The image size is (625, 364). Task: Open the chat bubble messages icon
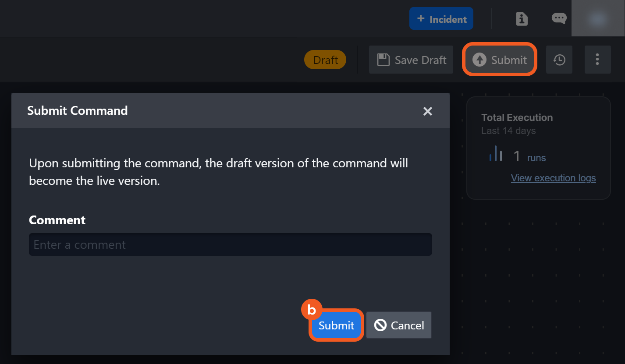[x=559, y=18]
